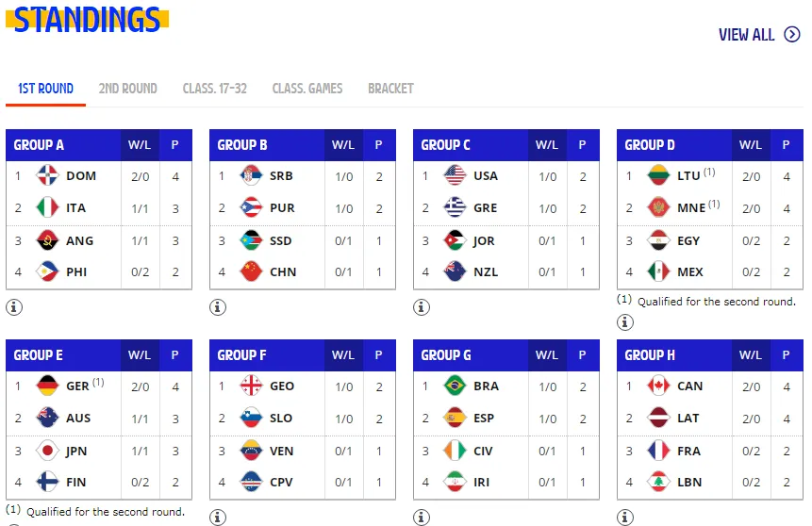Select the USA flag in Group C
Screen dimensions: 812x526
pyautogui.click(x=455, y=175)
